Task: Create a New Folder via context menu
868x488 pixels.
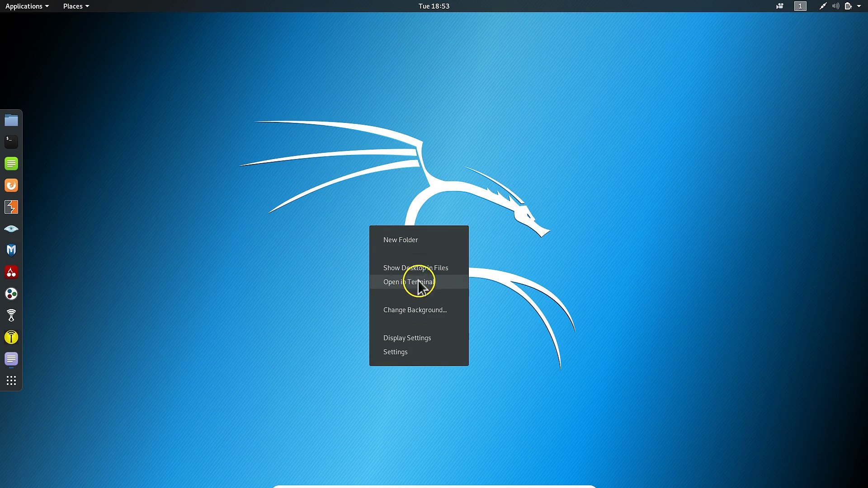Action: 400,239
